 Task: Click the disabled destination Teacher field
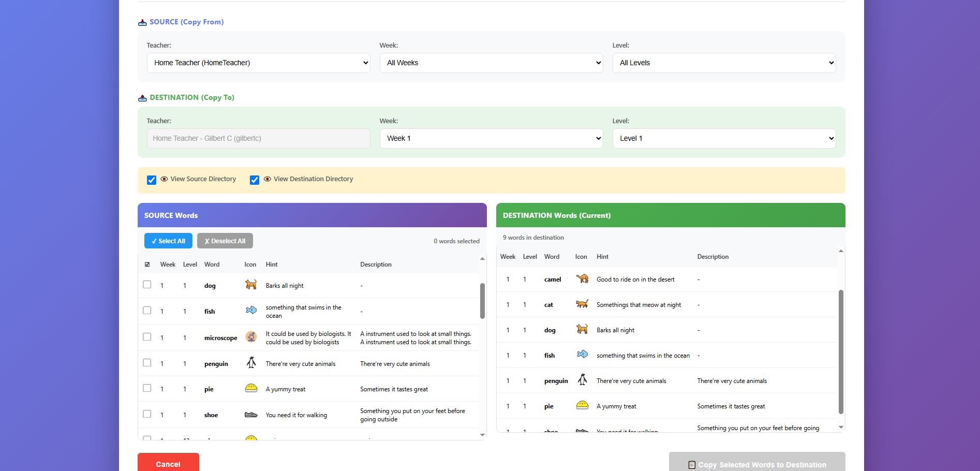click(258, 138)
